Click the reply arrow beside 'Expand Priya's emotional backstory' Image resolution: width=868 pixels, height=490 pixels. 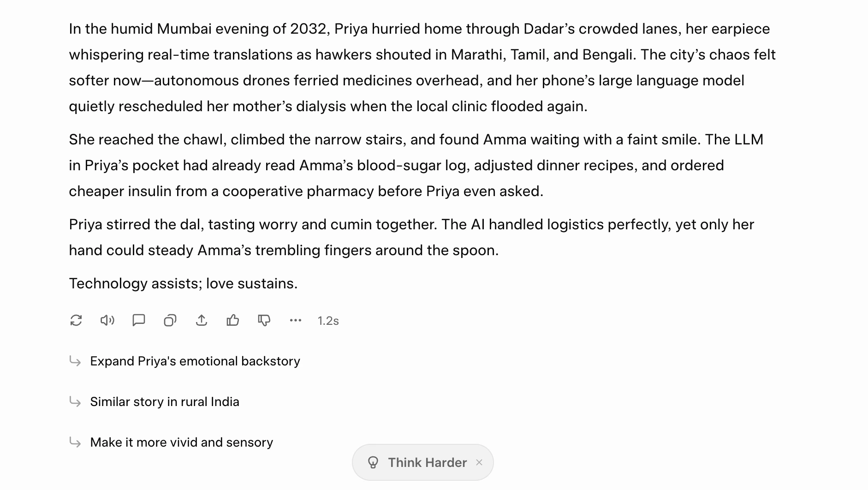tap(75, 361)
